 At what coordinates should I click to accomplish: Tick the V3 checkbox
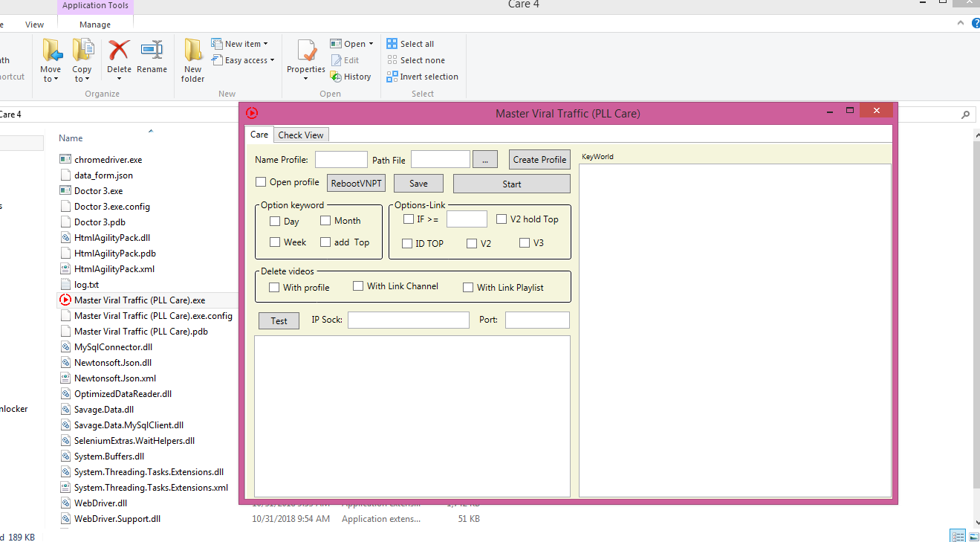tap(525, 242)
